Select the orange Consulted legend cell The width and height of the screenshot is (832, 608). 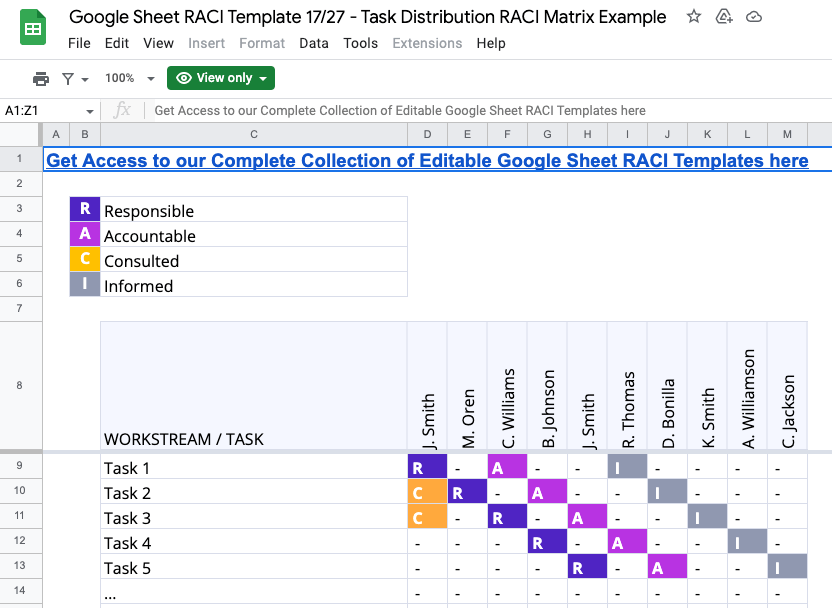(x=85, y=260)
